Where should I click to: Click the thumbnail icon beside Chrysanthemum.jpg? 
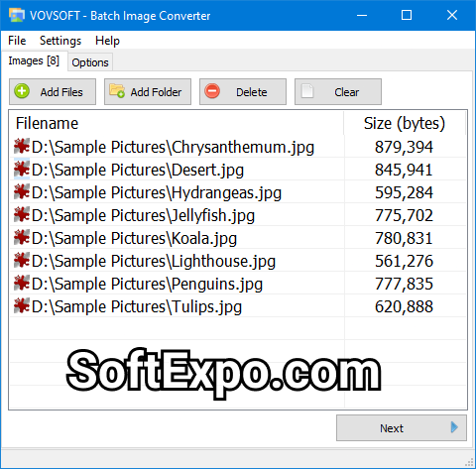22,147
